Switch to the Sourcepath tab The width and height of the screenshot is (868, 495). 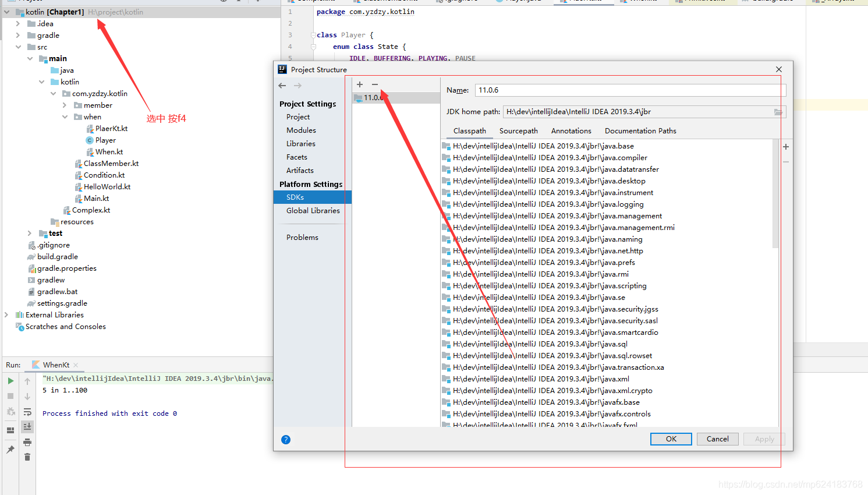(x=518, y=130)
